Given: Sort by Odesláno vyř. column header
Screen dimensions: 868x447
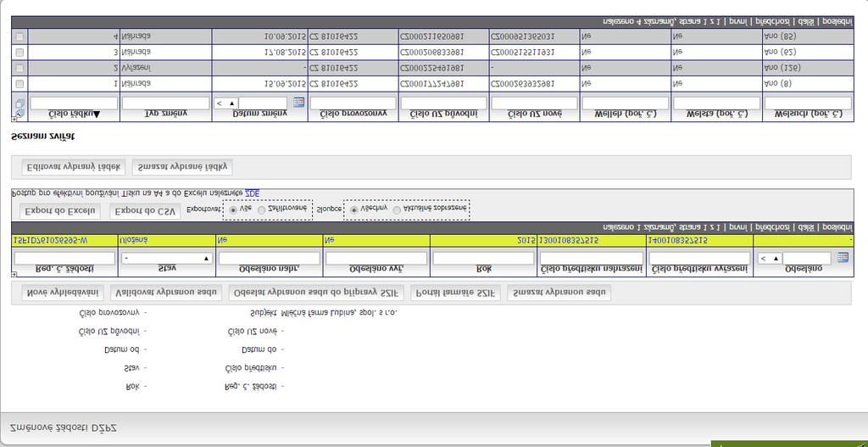Looking at the screenshot, I should [x=376, y=269].
